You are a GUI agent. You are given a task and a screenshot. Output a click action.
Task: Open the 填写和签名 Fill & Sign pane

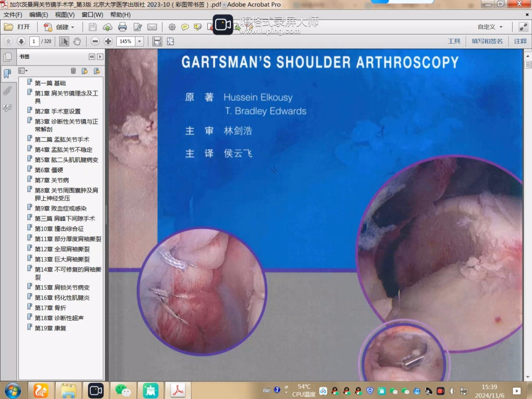(x=487, y=41)
